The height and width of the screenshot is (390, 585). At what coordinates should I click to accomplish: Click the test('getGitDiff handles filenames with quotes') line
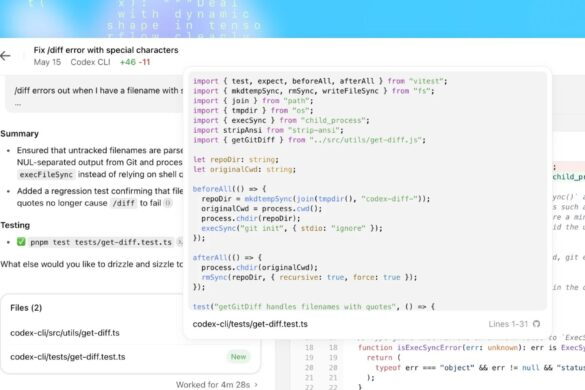[x=314, y=306]
